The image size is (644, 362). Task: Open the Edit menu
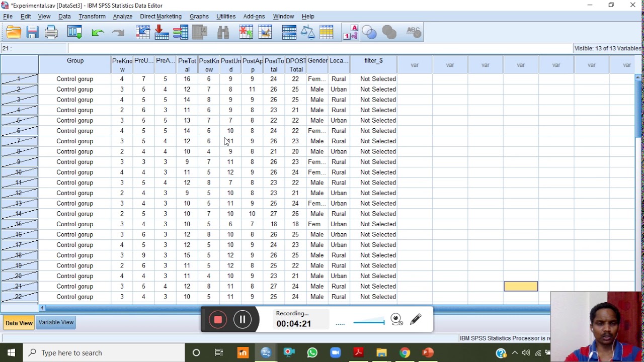(x=26, y=17)
